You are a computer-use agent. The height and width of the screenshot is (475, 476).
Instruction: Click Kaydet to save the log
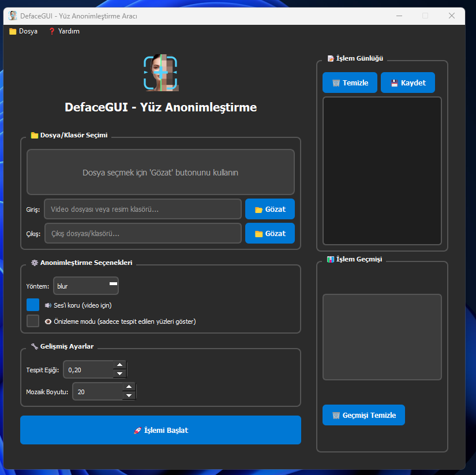408,83
